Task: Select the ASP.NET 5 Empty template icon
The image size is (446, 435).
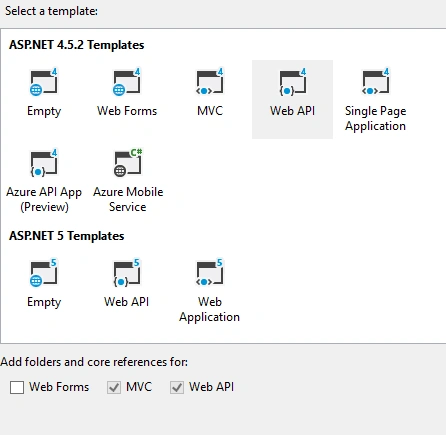Action: pos(44,273)
